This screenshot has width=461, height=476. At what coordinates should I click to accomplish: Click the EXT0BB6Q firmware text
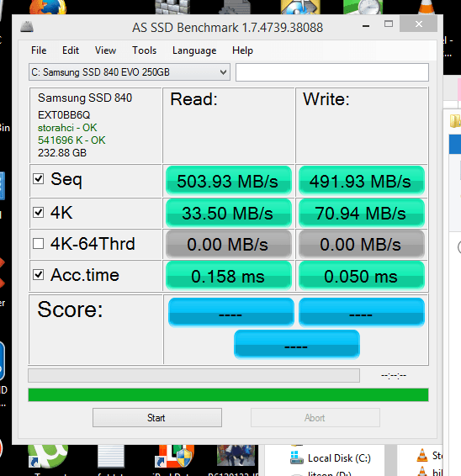(x=64, y=115)
